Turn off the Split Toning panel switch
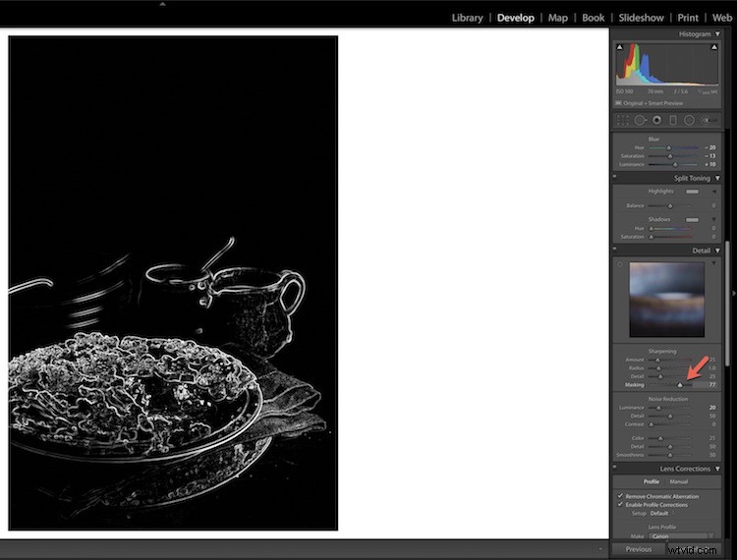The image size is (737, 560). (x=615, y=177)
